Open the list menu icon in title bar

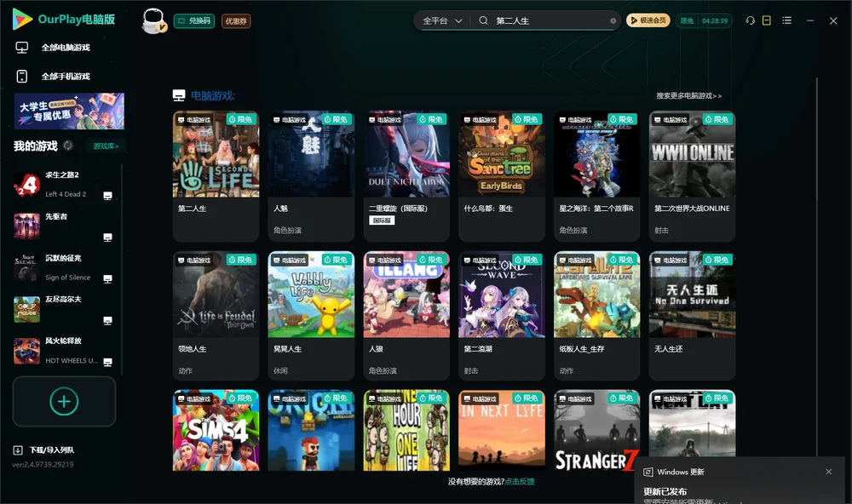tap(786, 20)
